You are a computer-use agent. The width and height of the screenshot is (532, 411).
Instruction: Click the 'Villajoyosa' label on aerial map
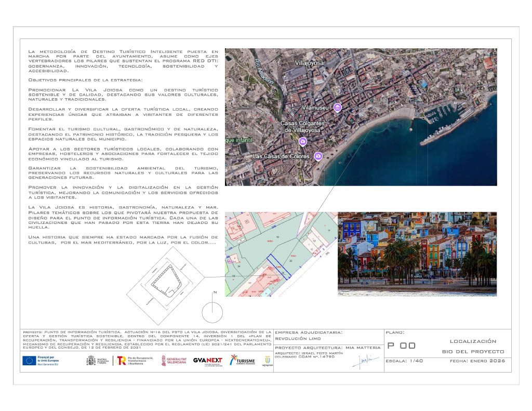309,63
